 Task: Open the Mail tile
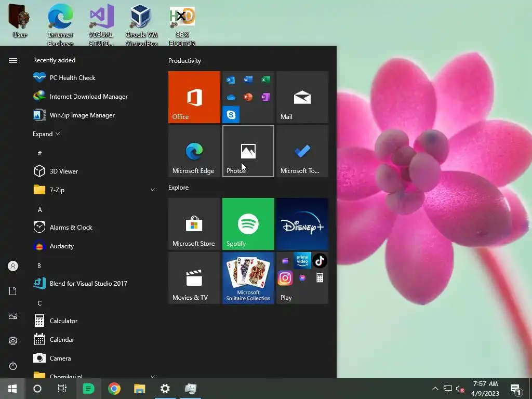[302, 97]
